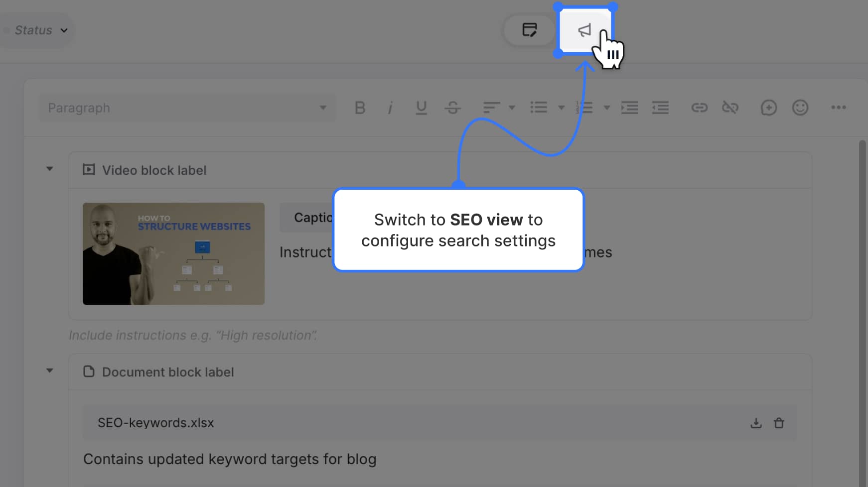Screen dimensions: 868x487
Task: Expand text alignment options arrow
Action: coord(512,108)
